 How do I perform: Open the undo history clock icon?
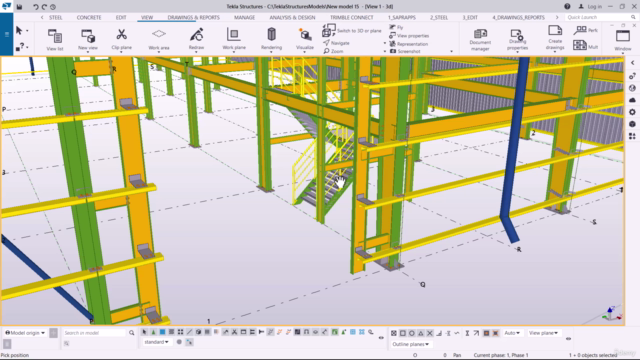coord(53,7)
